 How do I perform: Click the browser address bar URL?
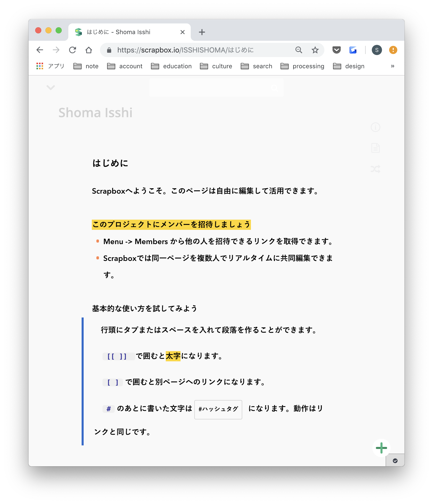[185, 50]
